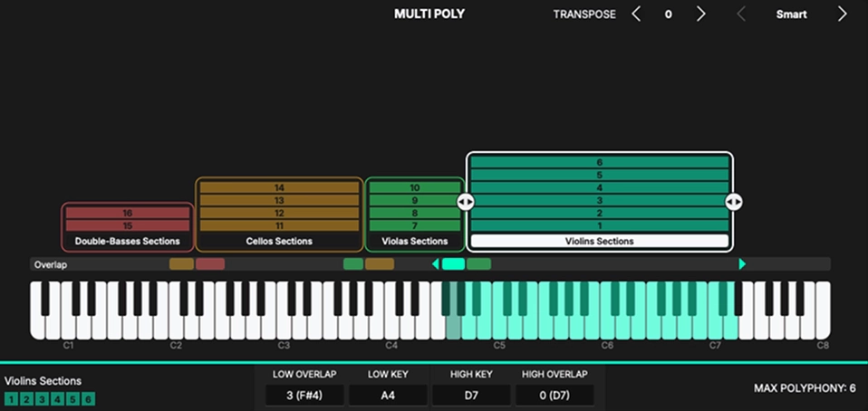Click the green overlap block below Violas

pyautogui.click(x=353, y=264)
